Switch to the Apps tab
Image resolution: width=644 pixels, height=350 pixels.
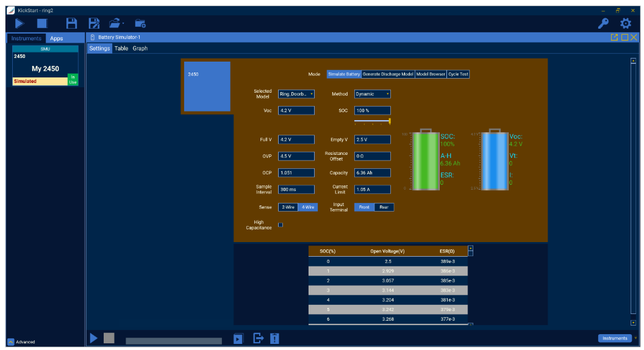56,38
